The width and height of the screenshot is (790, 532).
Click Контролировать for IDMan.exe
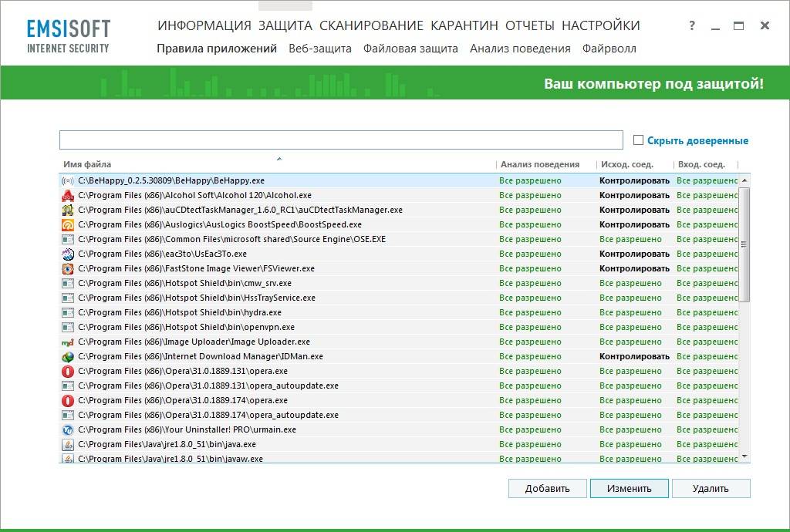634,356
